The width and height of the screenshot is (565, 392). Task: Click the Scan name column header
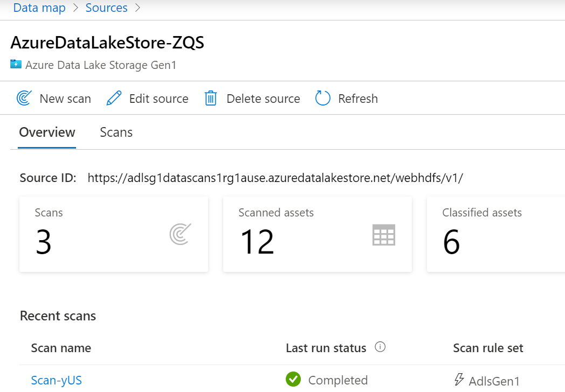click(61, 348)
